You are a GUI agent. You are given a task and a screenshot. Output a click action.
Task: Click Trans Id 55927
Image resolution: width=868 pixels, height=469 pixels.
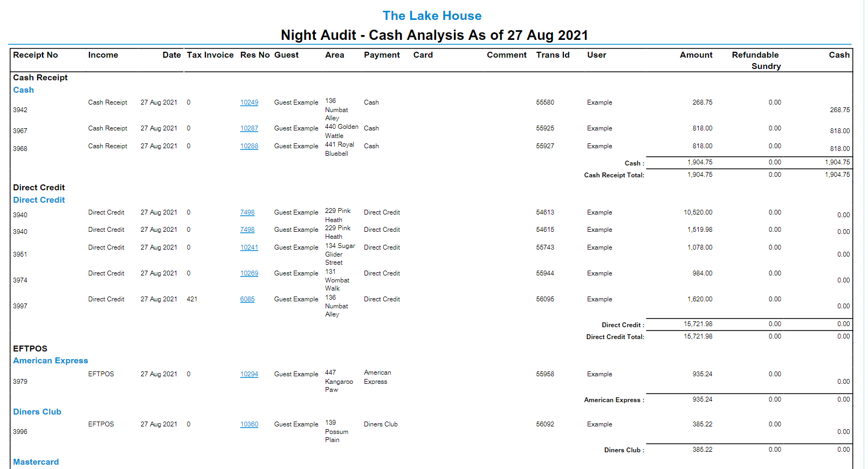(x=545, y=146)
